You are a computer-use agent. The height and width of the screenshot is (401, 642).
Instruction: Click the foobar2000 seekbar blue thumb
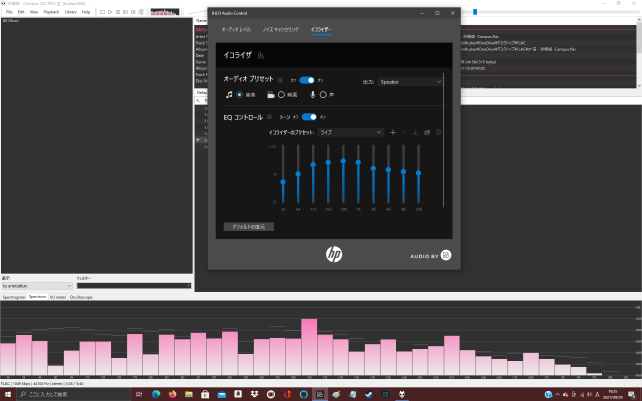[475, 12]
